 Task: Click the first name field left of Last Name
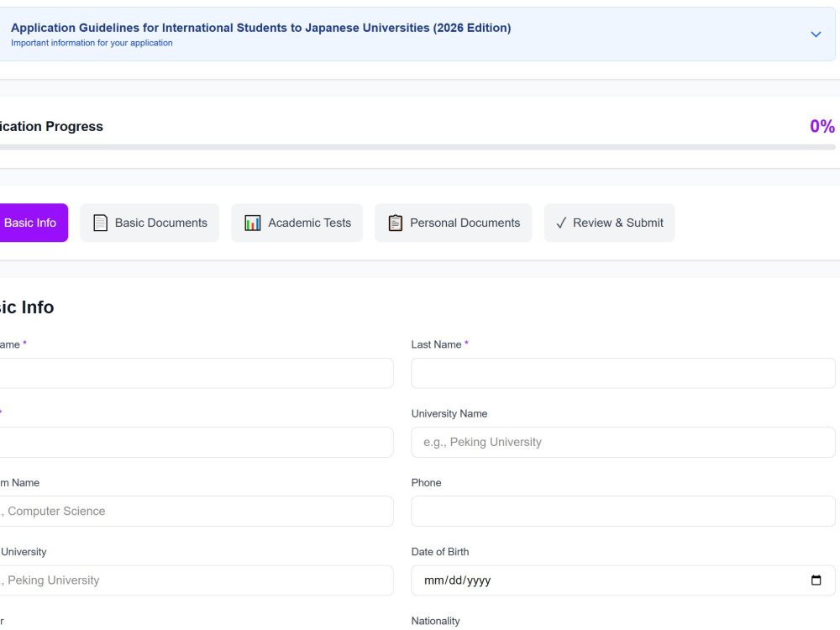coord(197,374)
